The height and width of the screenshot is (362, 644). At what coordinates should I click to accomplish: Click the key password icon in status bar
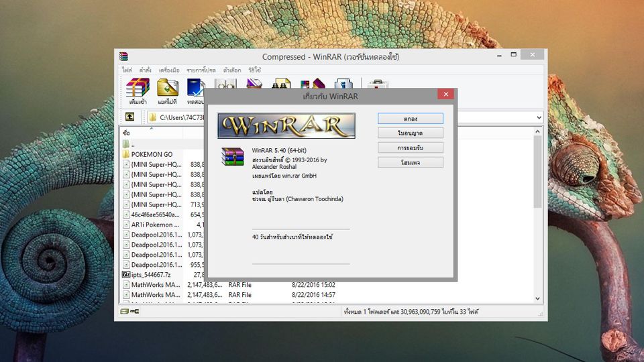[x=135, y=312]
